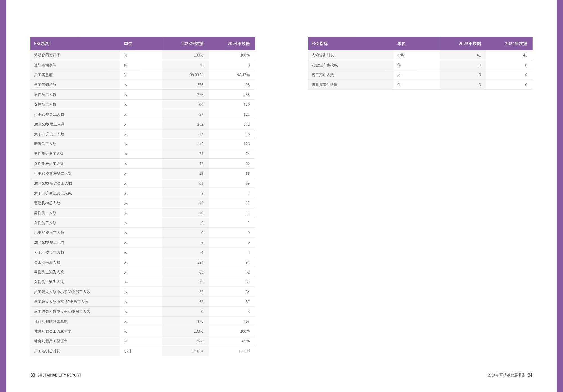Select the 124 total turnover value
Image resolution: width=563 pixels, height=392 pixels.
pos(200,262)
